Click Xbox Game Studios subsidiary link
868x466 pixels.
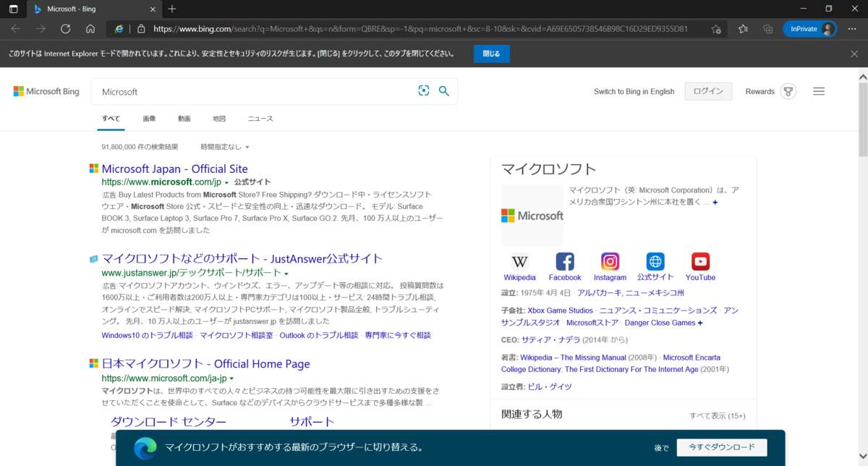pyautogui.click(x=560, y=310)
